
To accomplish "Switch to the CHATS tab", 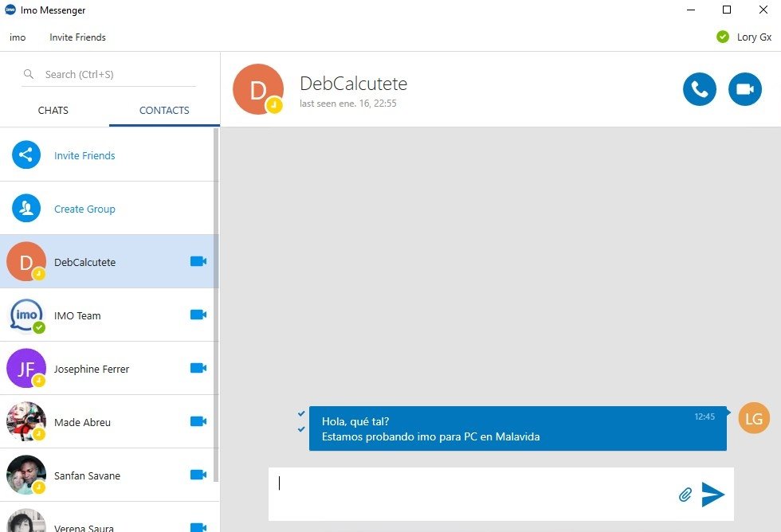I will pos(53,111).
